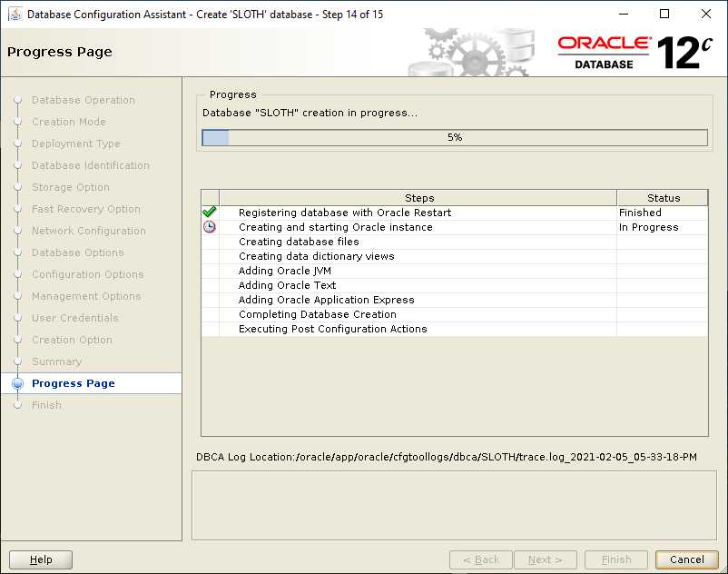Screen dimensions: 728x574
Task: Select Configuration Options step in sidebar
Action: coord(88,274)
